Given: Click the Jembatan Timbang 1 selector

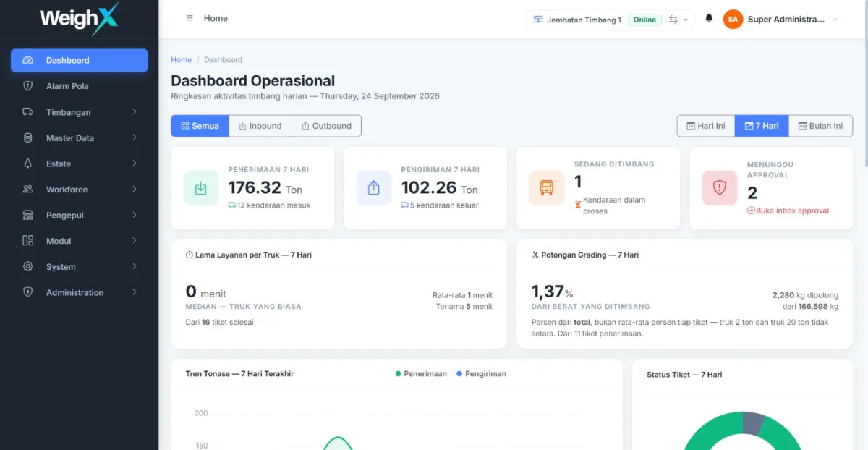Looking at the screenshot, I should [610, 20].
